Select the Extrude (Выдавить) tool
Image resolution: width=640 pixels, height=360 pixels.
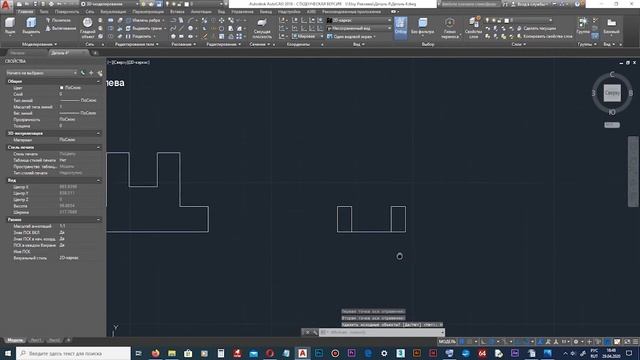31,25
